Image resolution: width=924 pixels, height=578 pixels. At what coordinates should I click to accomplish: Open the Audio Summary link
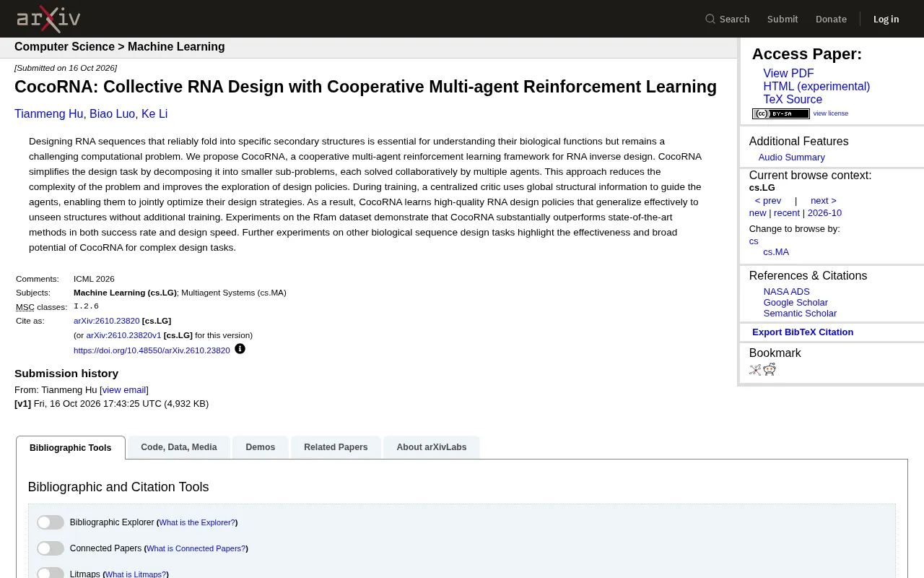[791, 158]
